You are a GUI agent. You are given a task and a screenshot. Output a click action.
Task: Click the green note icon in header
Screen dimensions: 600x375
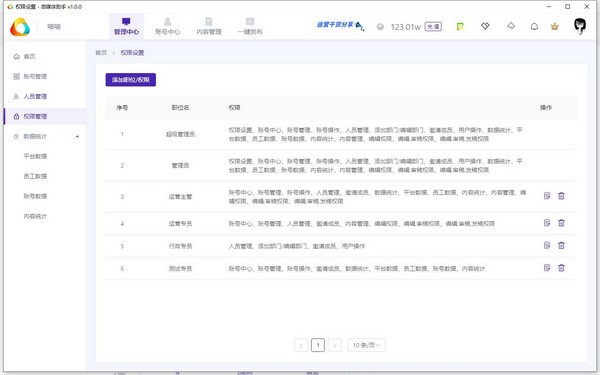pos(460,26)
